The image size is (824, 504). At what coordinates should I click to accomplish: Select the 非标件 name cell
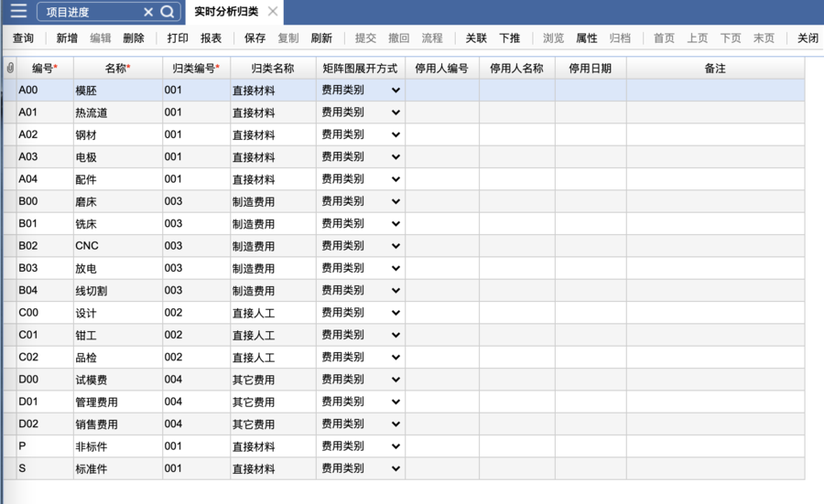pos(118,446)
